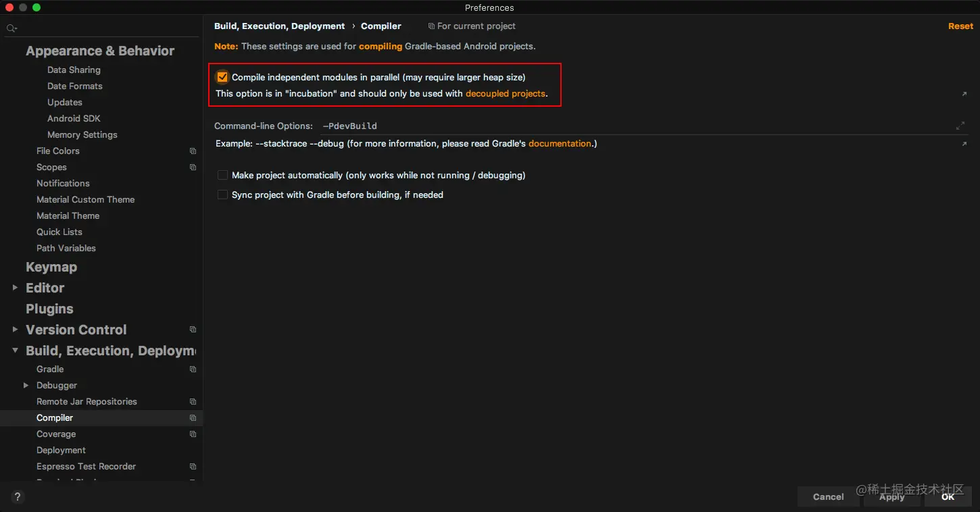Select Path Variables settings item

(66, 249)
